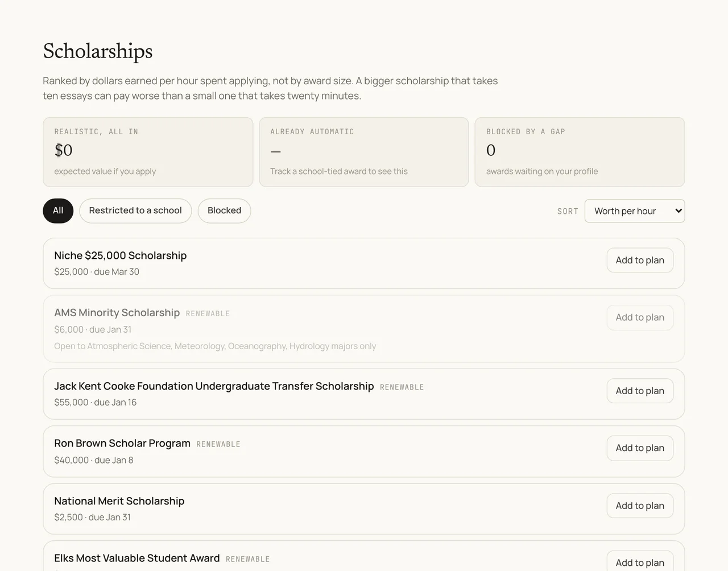Click the Realistic, All In summary card
Image resolution: width=728 pixels, height=571 pixels.
pos(148,152)
